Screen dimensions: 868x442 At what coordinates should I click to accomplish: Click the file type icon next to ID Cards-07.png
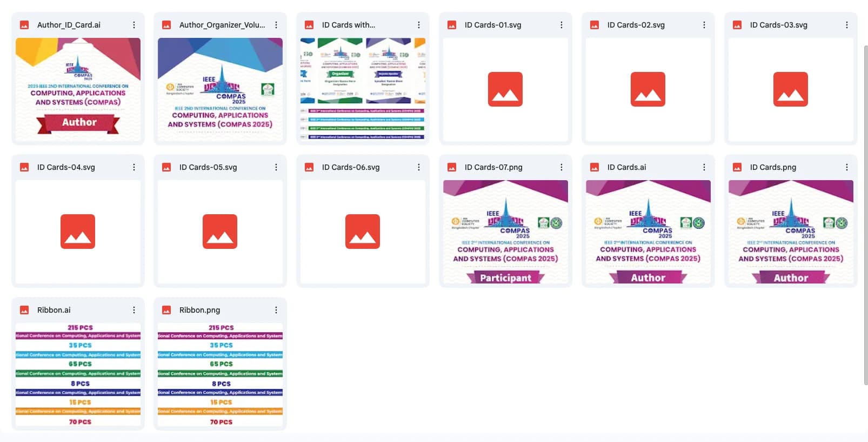(x=452, y=167)
